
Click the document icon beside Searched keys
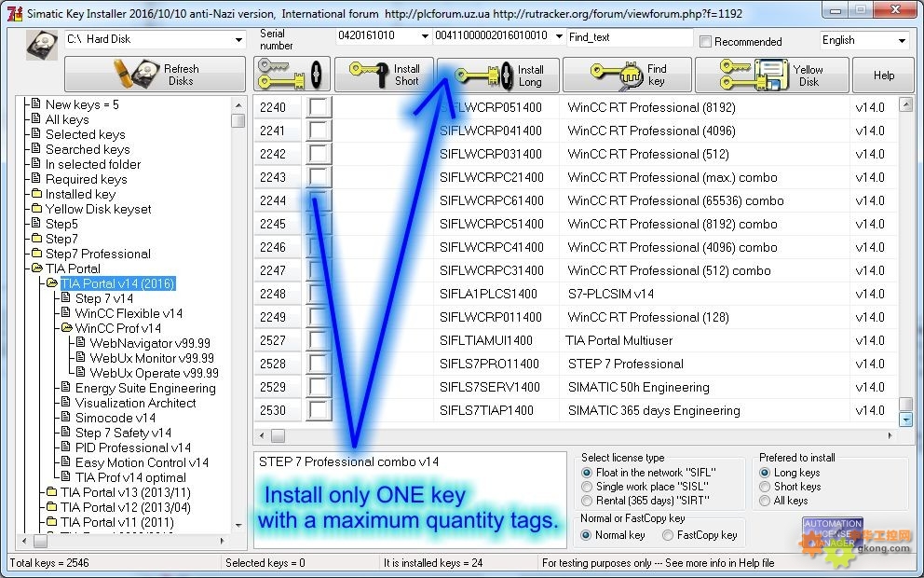pos(36,148)
